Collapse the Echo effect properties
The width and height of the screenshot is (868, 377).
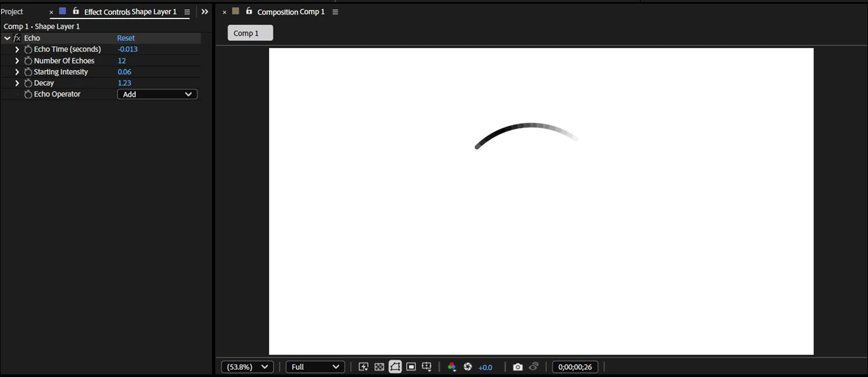click(x=7, y=38)
